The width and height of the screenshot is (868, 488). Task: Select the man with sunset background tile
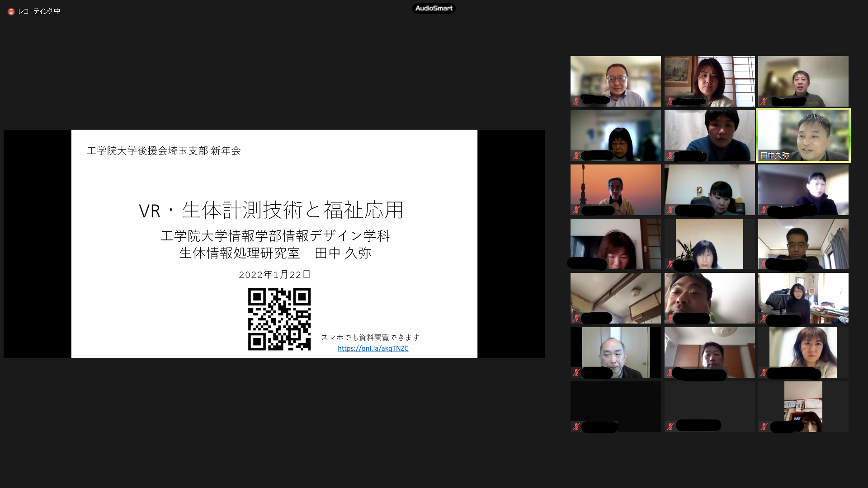coord(616,190)
